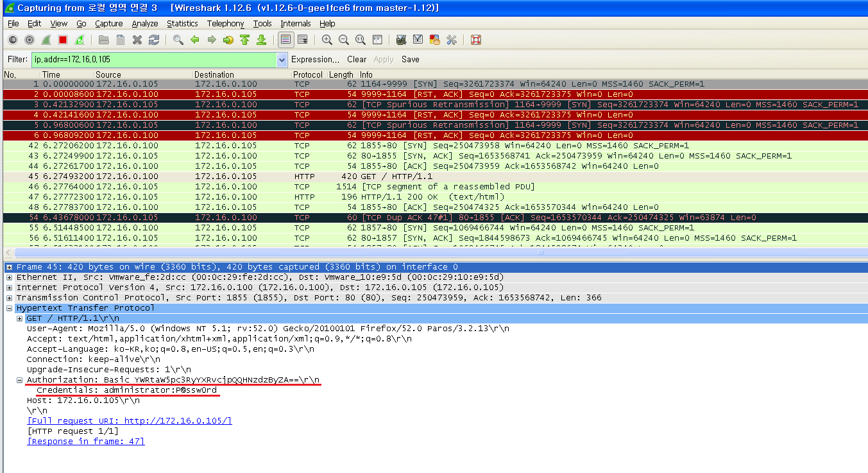The height and width of the screenshot is (473, 868).
Task: Save this capture file icon
Action: [x=120, y=40]
